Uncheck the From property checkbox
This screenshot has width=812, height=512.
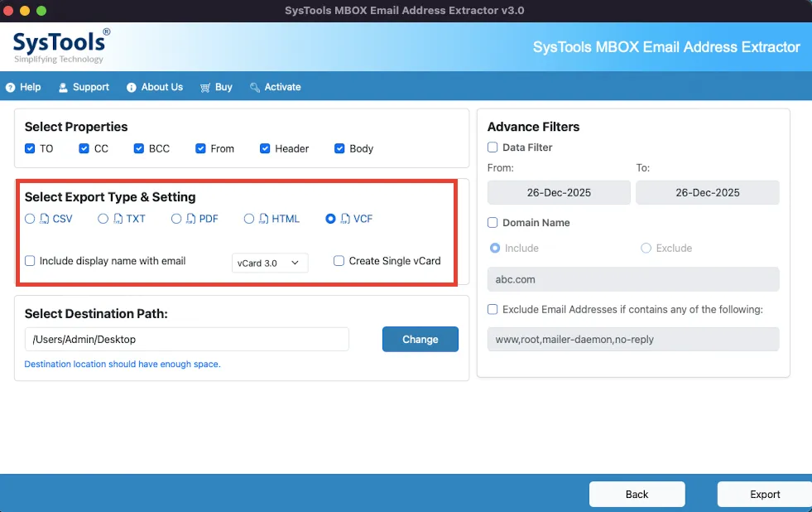(x=200, y=149)
